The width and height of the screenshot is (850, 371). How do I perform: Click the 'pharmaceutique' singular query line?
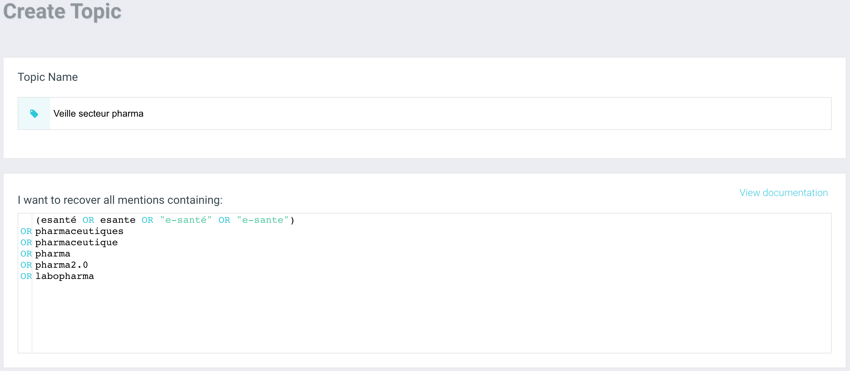[76, 242]
